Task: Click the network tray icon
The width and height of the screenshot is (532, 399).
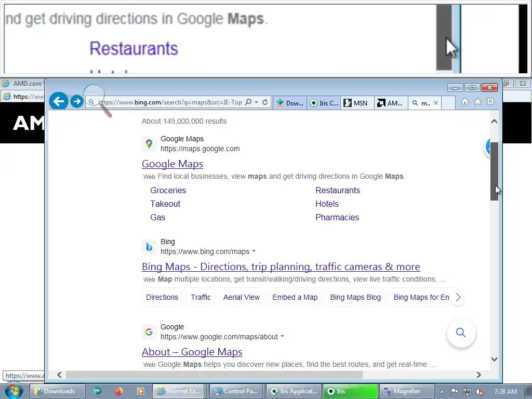Action: click(x=467, y=392)
